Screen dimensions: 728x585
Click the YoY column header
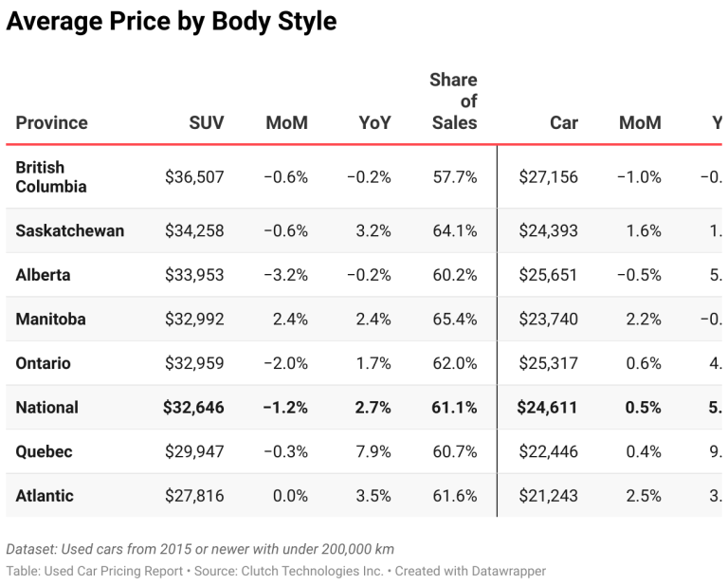click(x=374, y=122)
